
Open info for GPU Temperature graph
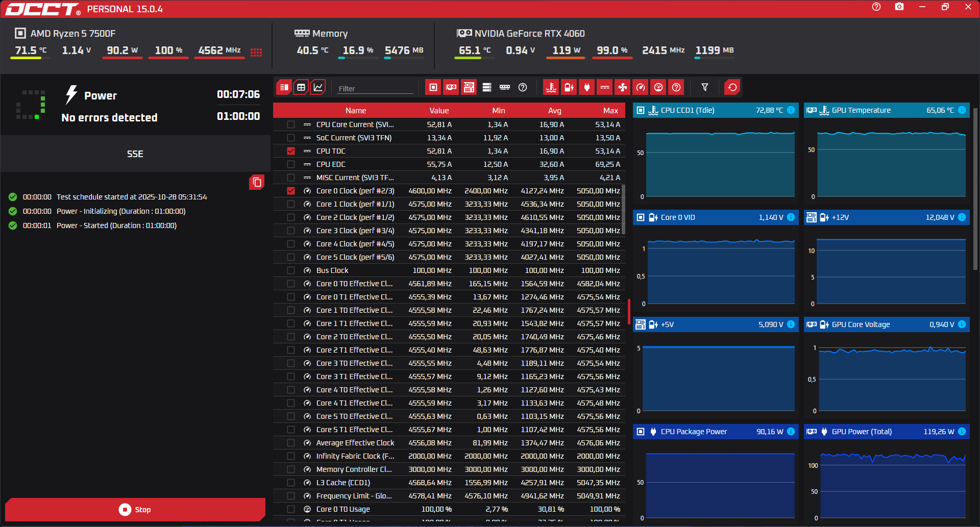tap(962, 110)
